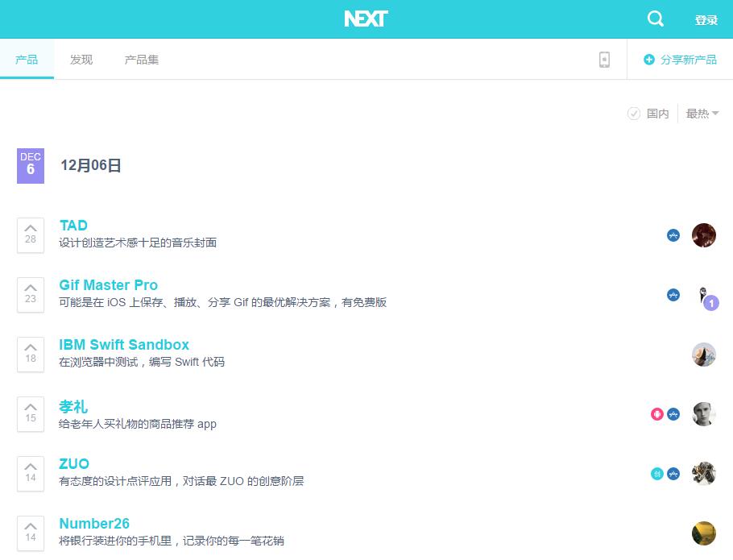Click the purple comment count badge near Gif Master Pro
Screen dimensions: 733x560
point(710,302)
